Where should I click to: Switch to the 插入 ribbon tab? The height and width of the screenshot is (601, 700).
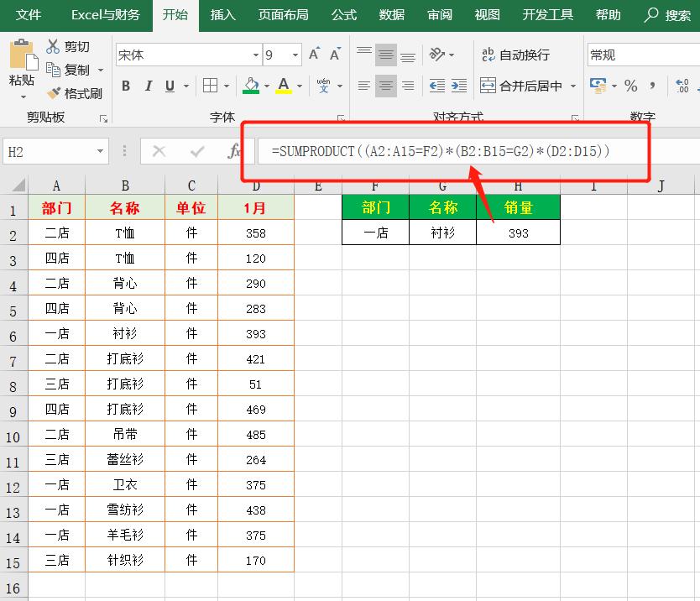pyautogui.click(x=222, y=14)
